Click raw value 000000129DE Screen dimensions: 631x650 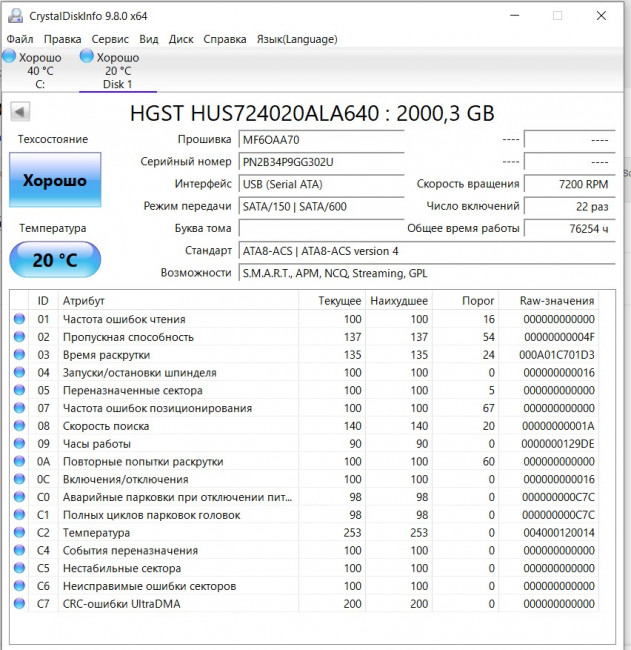coord(558,444)
